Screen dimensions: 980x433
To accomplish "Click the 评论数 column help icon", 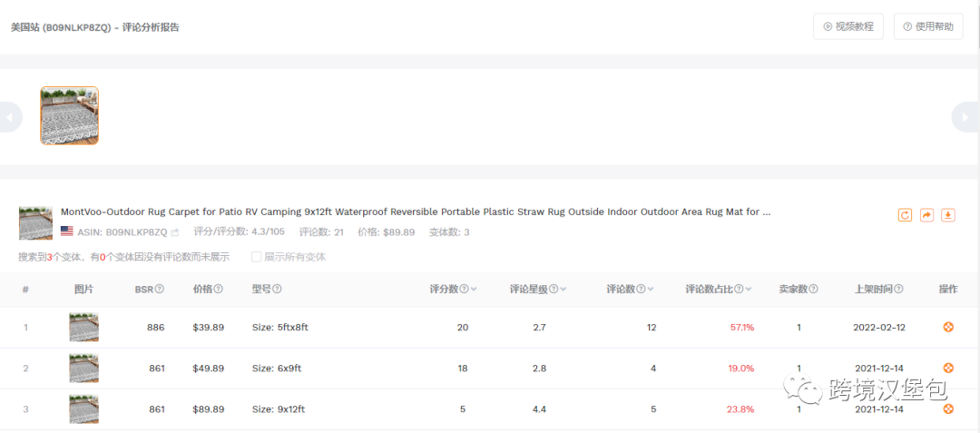I will click(641, 290).
